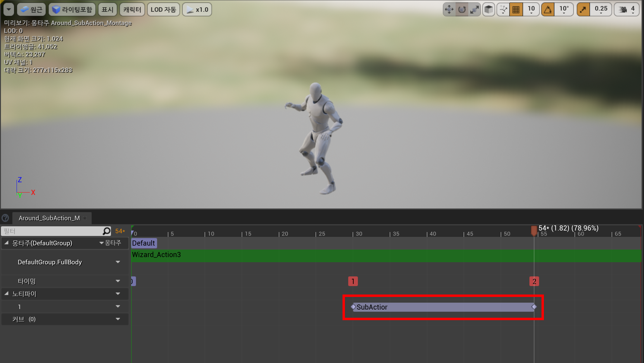Open the grid snap size 10 dropdown

coord(531,10)
